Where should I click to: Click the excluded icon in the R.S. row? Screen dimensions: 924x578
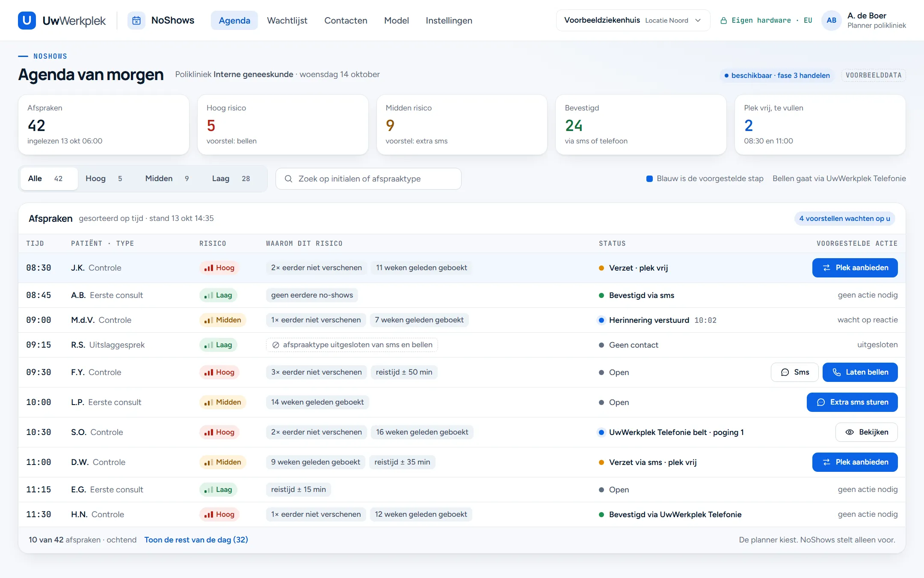pyautogui.click(x=275, y=345)
